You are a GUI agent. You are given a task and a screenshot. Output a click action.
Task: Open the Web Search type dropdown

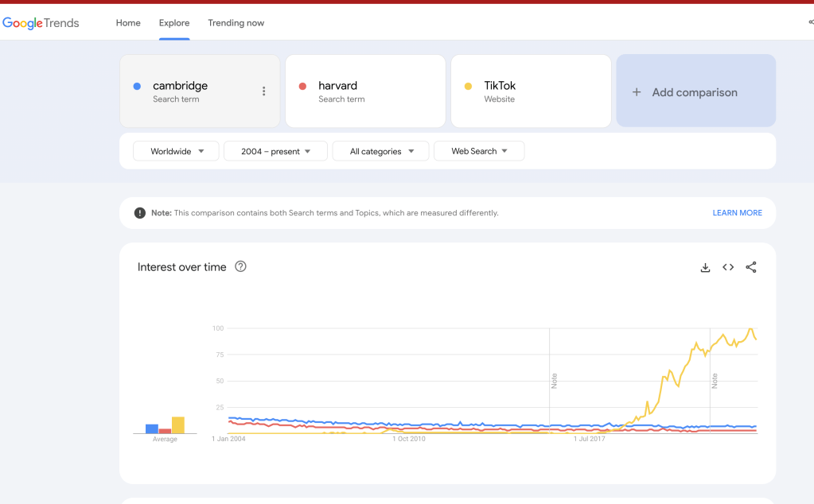click(479, 151)
